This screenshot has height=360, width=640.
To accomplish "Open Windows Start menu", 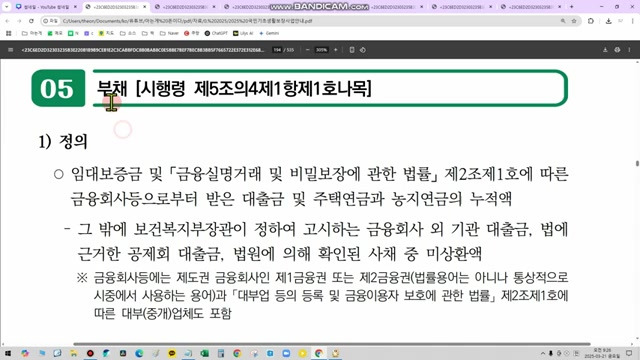I will click(x=8, y=353).
